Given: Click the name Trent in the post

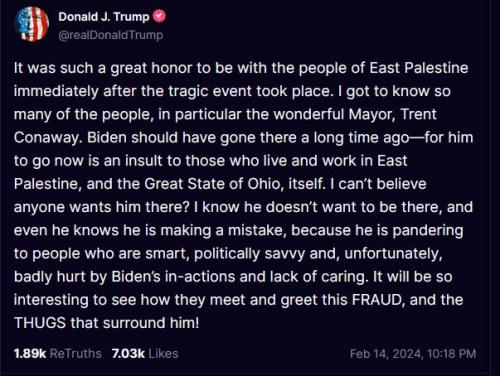Looking at the screenshot, I should click(x=418, y=114).
